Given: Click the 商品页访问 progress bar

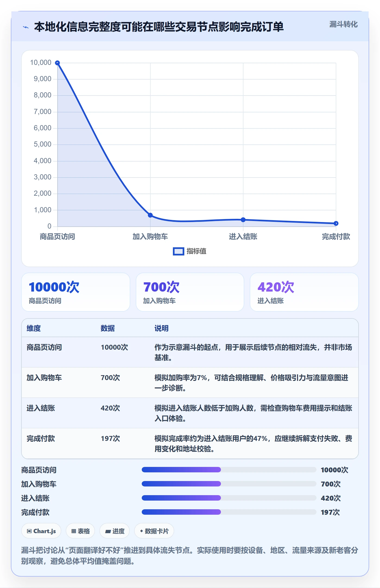Looking at the screenshot, I should (x=229, y=470).
